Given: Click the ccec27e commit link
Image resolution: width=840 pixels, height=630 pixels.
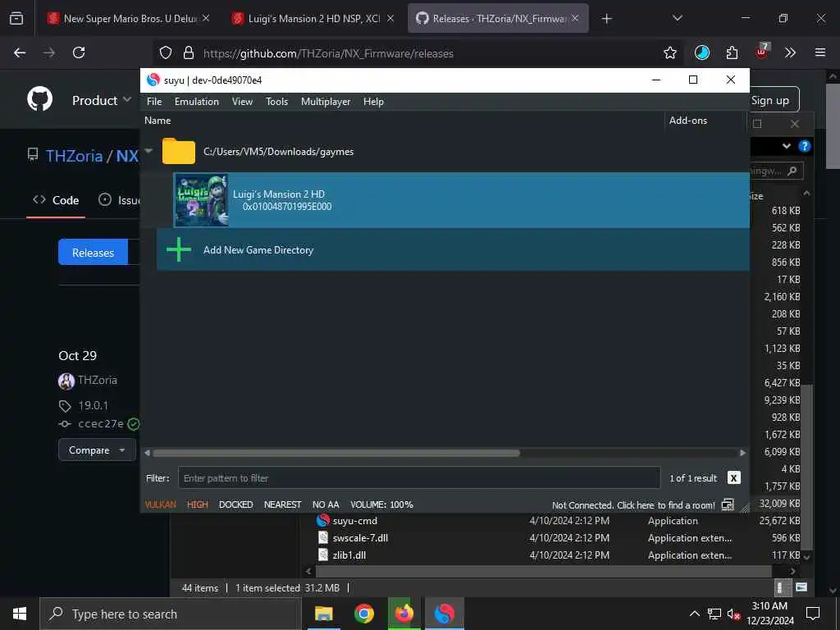Looking at the screenshot, I should click(x=101, y=424).
